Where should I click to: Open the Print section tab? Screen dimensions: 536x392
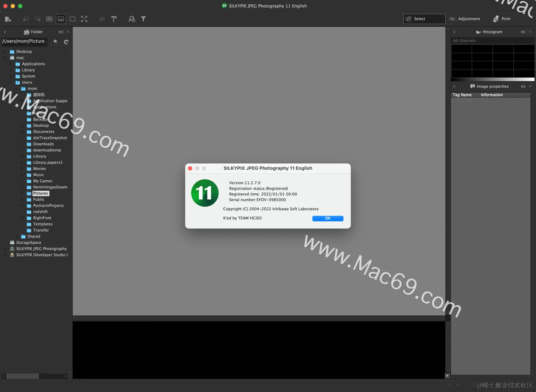click(501, 19)
